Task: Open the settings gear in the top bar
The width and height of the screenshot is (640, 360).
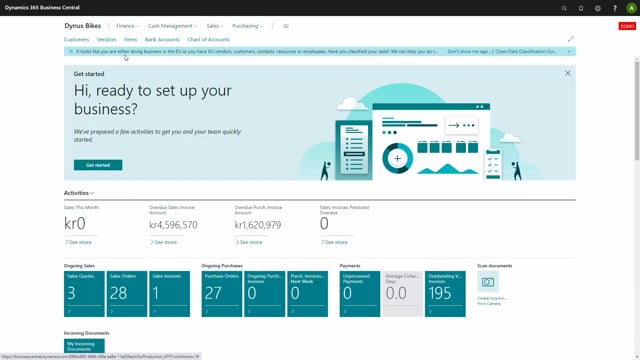Action: pos(598,8)
